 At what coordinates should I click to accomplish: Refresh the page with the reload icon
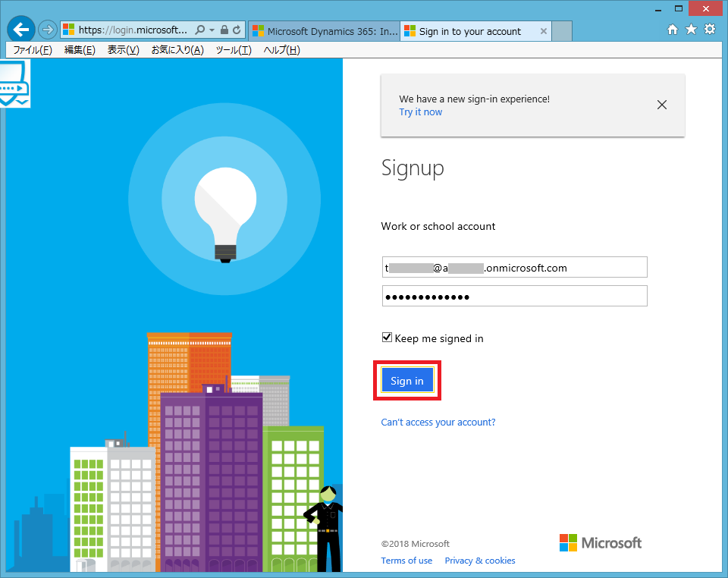tap(237, 30)
